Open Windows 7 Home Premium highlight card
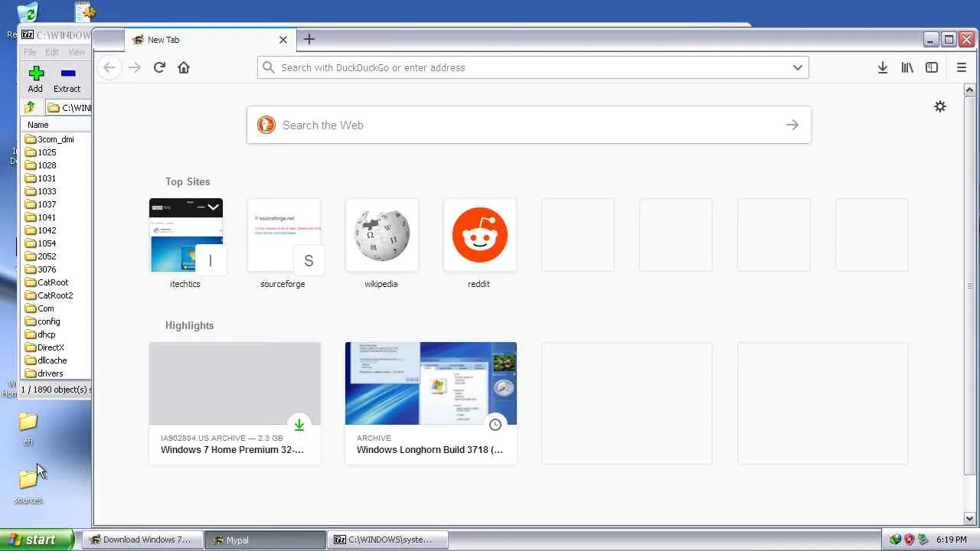This screenshot has height=551, width=980. tap(235, 403)
